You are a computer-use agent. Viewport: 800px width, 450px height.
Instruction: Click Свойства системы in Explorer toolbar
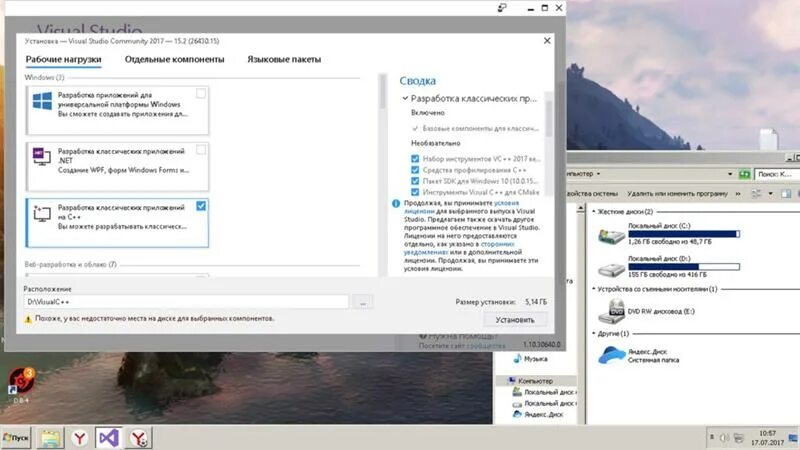pos(592,194)
